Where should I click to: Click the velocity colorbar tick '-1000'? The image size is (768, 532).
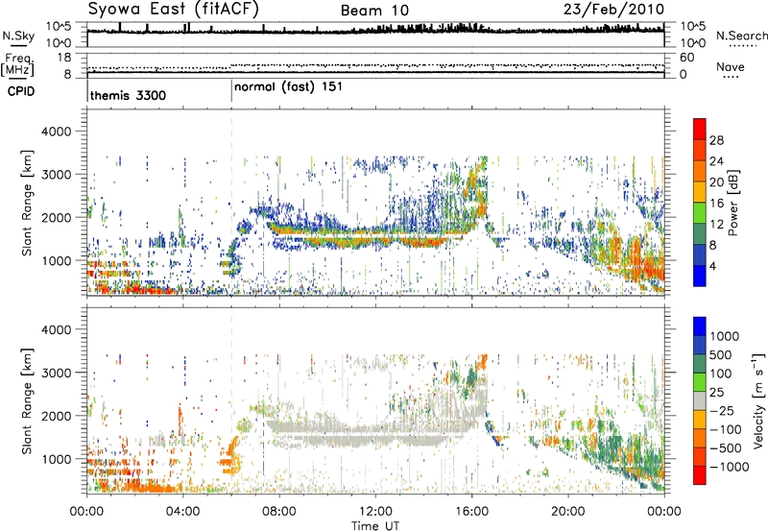click(x=729, y=467)
